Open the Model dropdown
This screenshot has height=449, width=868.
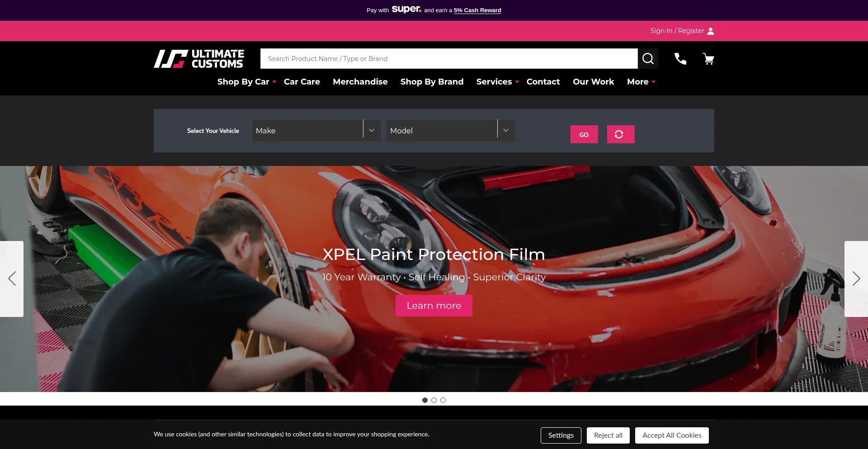(450, 131)
